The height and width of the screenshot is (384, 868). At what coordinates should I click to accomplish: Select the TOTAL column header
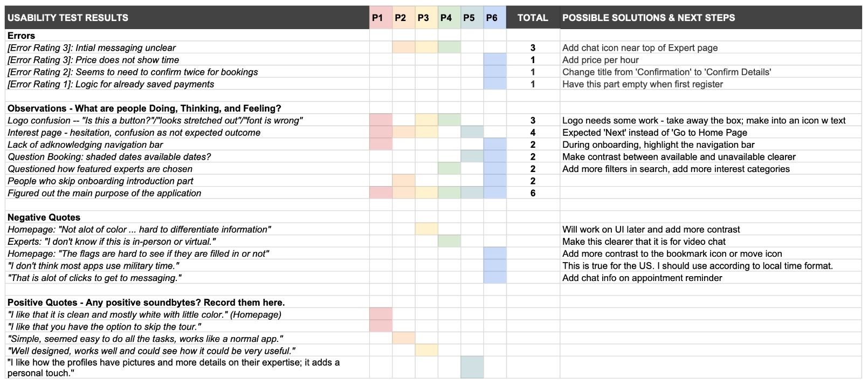point(533,18)
